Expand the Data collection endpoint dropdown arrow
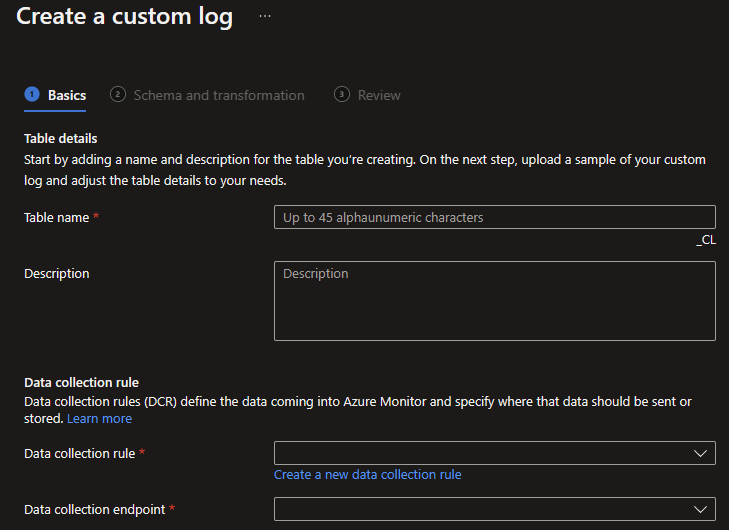This screenshot has width=729, height=530. (700, 509)
